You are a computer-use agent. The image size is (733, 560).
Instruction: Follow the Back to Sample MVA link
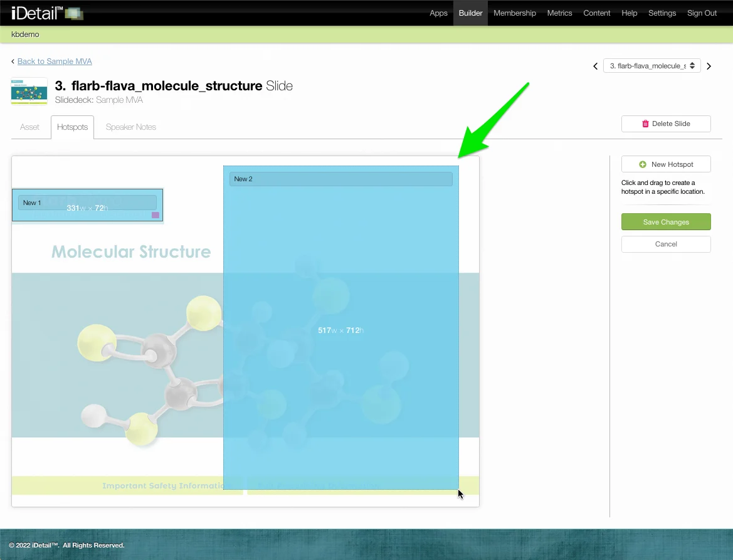54,61
